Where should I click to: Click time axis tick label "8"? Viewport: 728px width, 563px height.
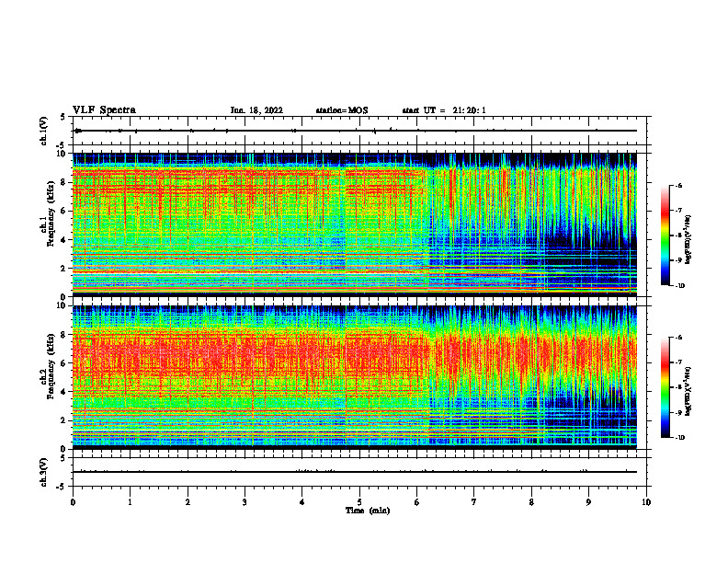531,502
